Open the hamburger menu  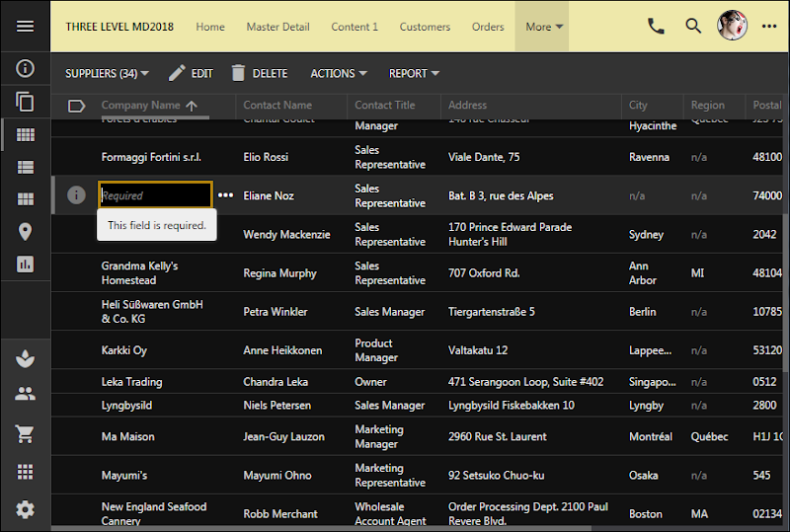pos(25,27)
